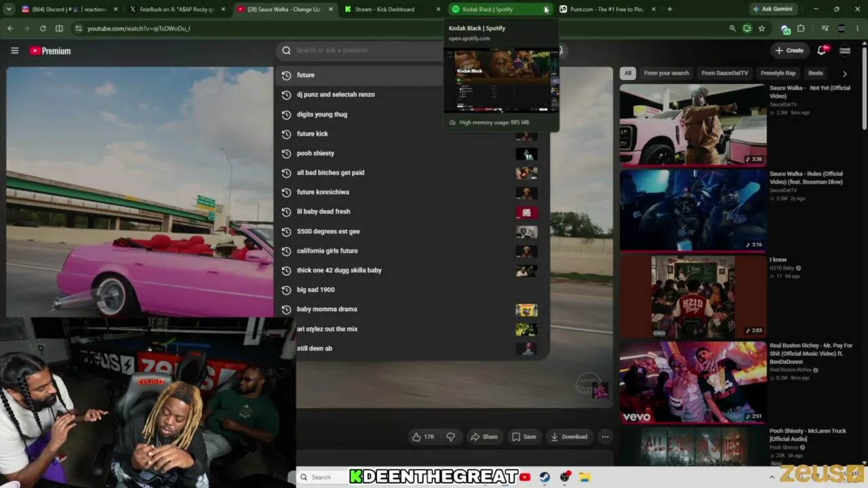Open Steam from the taskbar
The width and height of the screenshot is (868, 488).
click(545, 477)
